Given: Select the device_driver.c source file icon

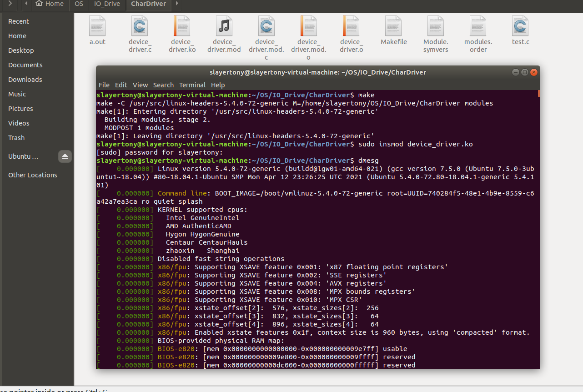Looking at the screenshot, I should [140, 26].
